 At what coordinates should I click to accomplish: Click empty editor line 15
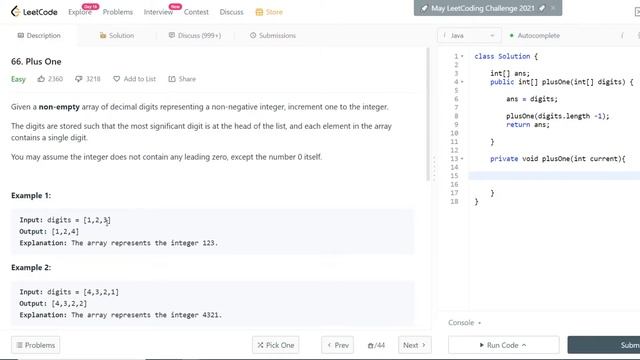(x=554, y=176)
